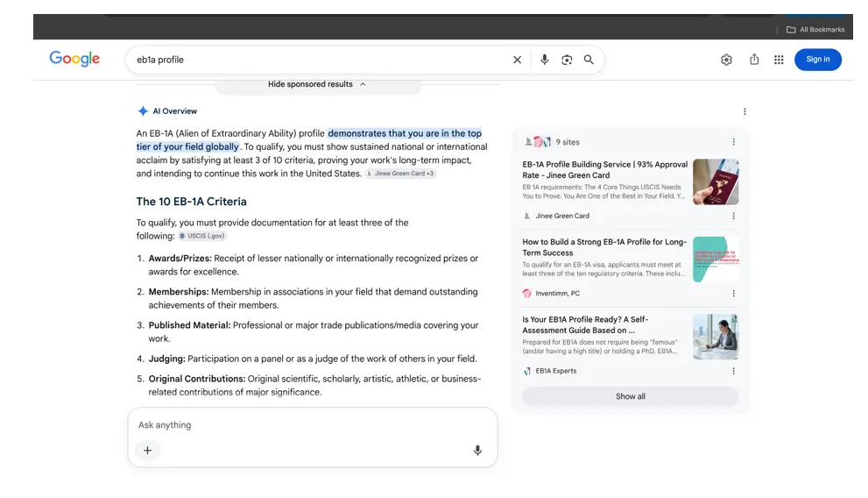Open options for Inventimm, PC result
Screen dimensions: 868x498
pos(733,294)
